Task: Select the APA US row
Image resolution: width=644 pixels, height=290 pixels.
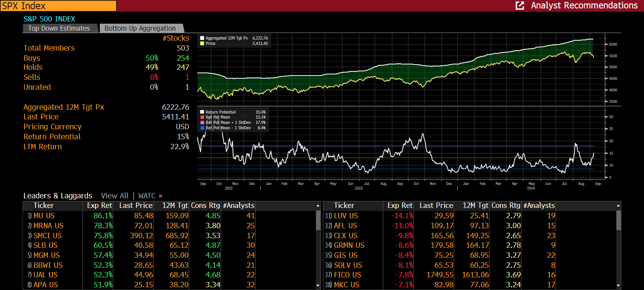Action: pyautogui.click(x=169, y=285)
